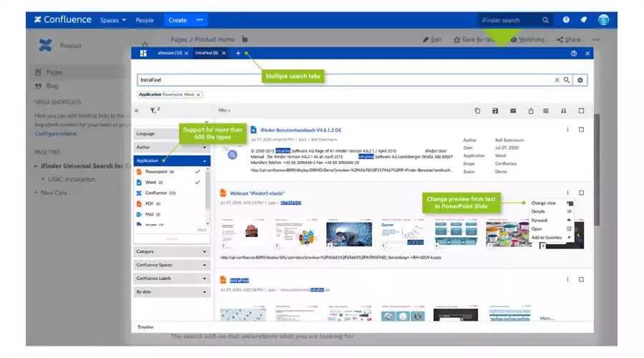The height and width of the screenshot is (358, 644).
Task: Close the atlassian (10) search tab
Action: pos(187,54)
